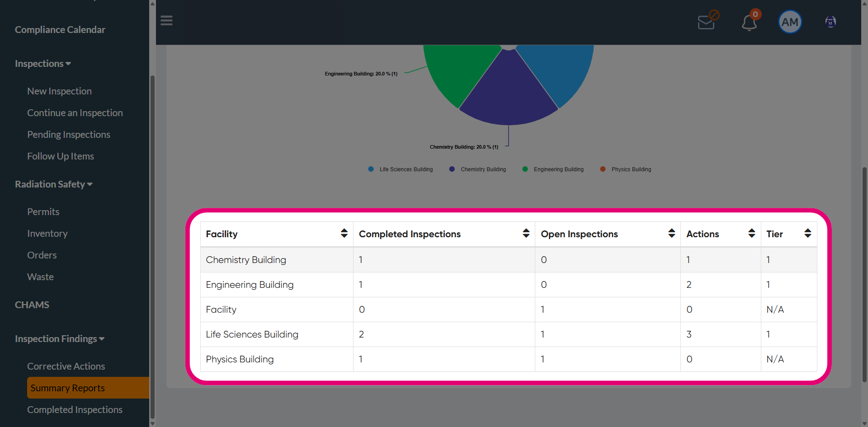868x427 pixels.
Task: Open the AM user avatar
Action: (x=790, y=22)
